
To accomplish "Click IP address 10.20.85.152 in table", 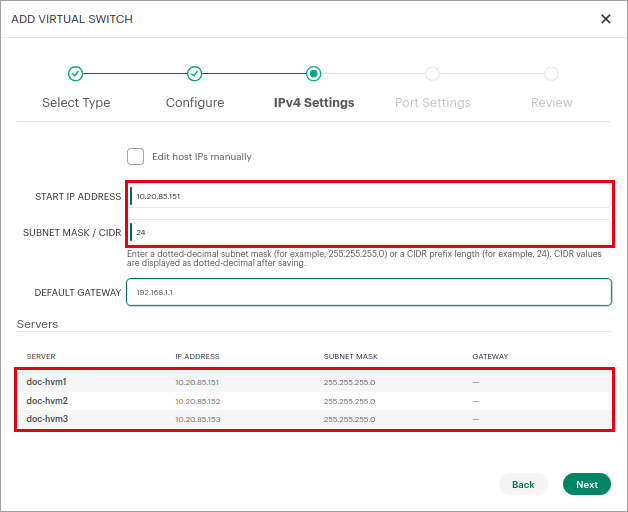I will click(x=197, y=401).
